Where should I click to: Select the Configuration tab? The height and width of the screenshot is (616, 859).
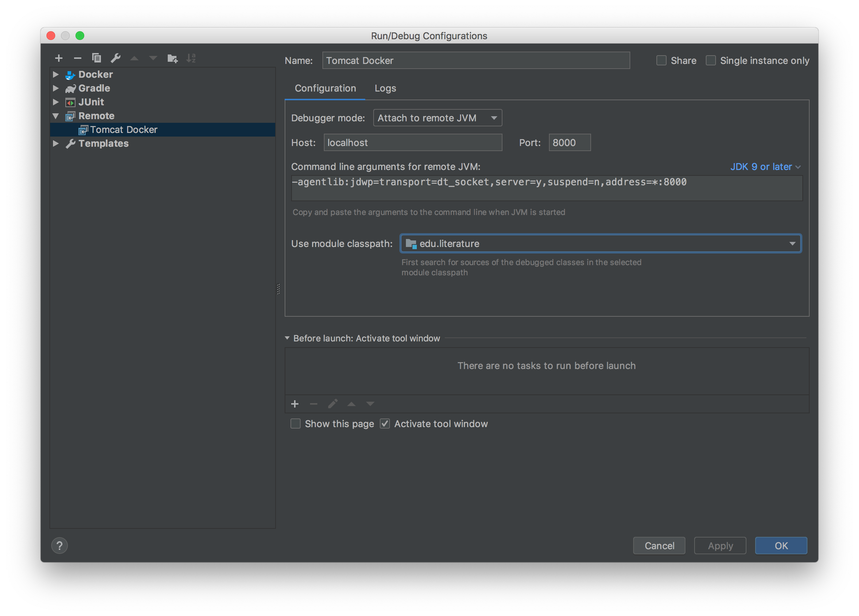325,88
